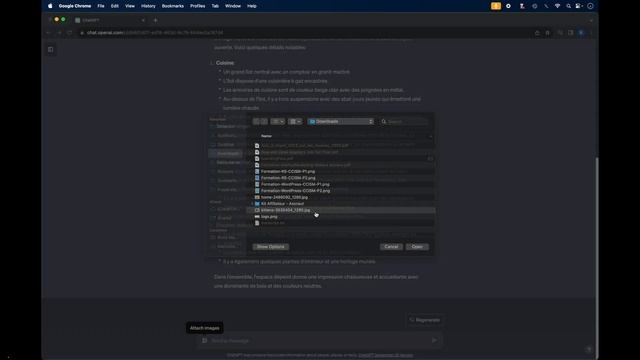Open the Help menu
640x360 pixels.
point(252,6)
